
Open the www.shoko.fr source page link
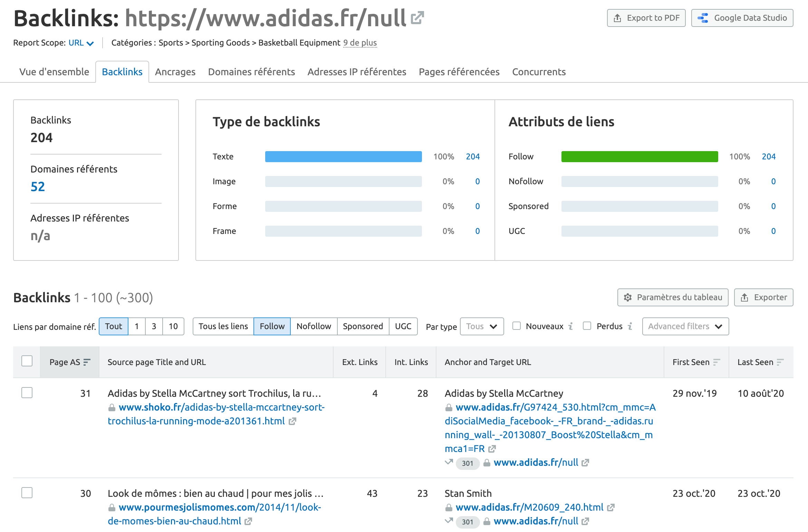click(216, 414)
